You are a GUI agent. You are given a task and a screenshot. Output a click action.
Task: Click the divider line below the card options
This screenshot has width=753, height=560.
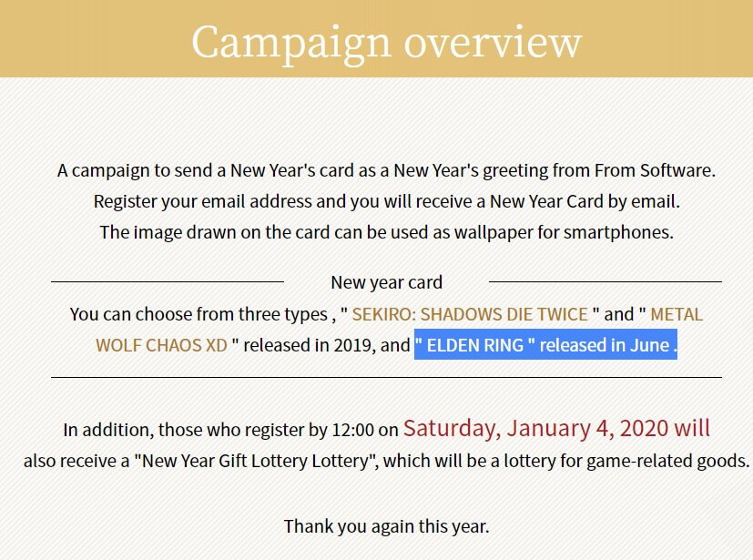coord(386,377)
